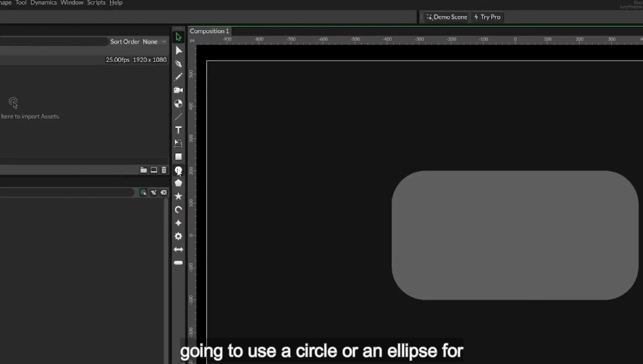Click the scene search input field

67,192
